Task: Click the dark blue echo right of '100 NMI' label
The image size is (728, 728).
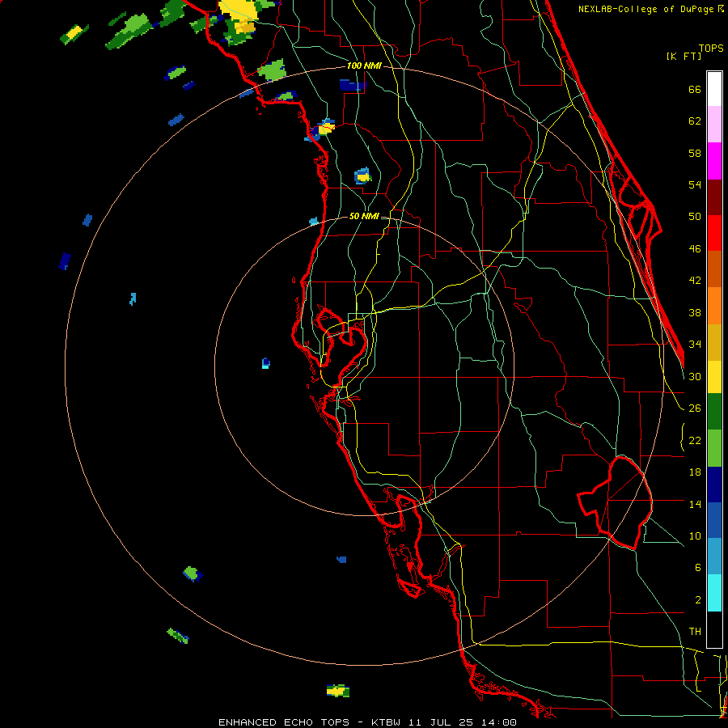Action: pos(353,85)
